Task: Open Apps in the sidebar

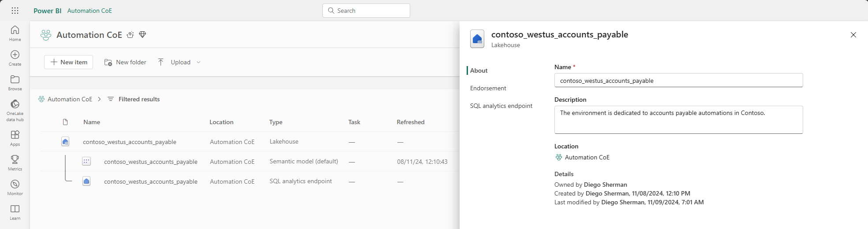Action: [x=15, y=138]
